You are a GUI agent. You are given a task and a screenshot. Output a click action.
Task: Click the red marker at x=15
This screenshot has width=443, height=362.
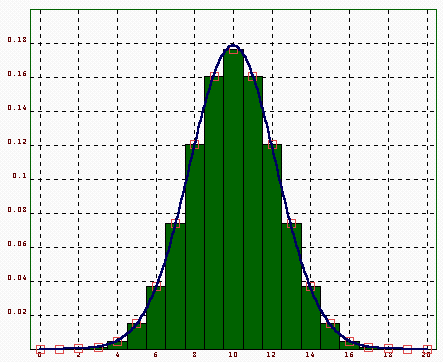[330, 323]
